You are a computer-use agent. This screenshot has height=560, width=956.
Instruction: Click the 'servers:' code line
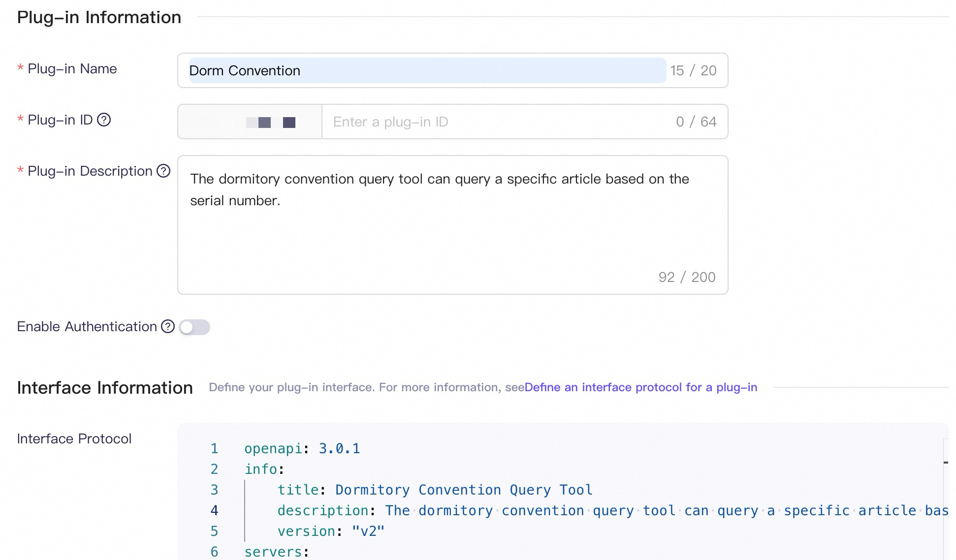point(277,552)
